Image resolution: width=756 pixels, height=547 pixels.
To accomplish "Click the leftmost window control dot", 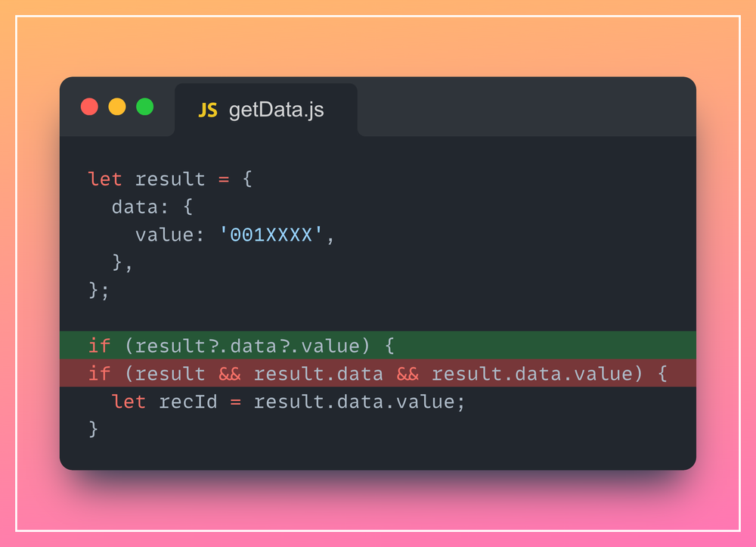I will pyautogui.click(x=89, y=107).
